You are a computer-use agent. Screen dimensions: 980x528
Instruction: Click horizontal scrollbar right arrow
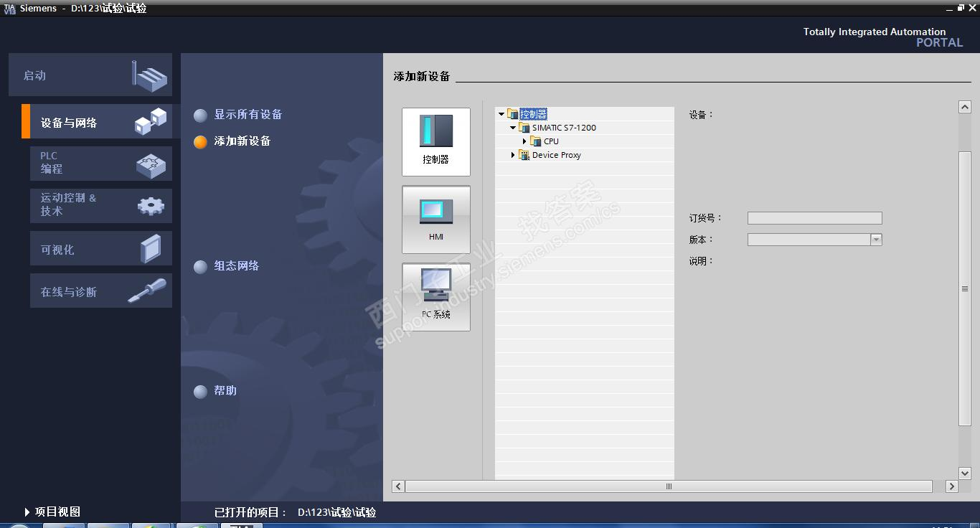[x=952, y=486]
